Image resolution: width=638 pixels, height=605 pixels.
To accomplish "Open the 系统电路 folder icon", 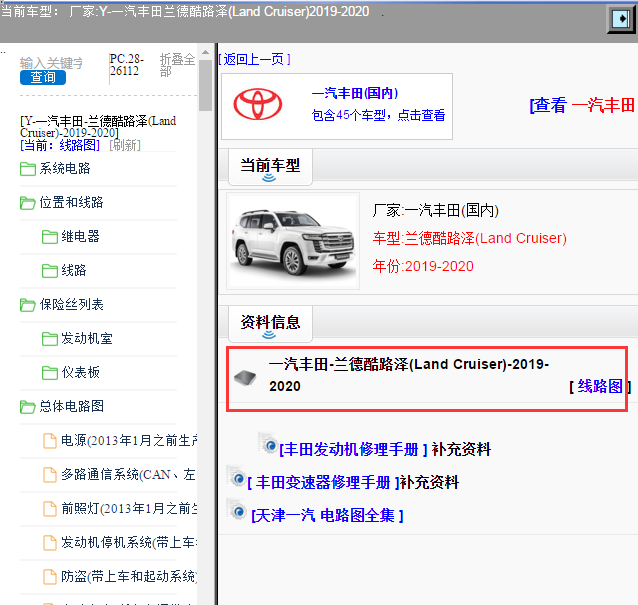I will [28, 168].
